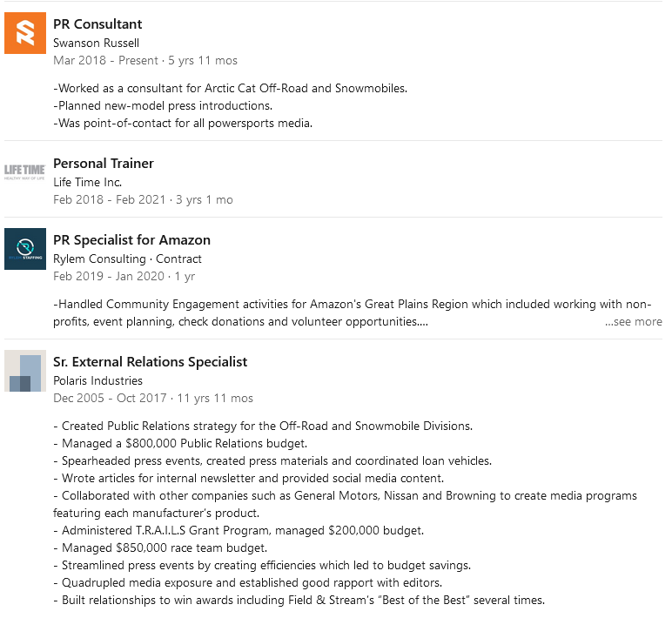
Task: Click the Amazon Community Engagement description text
Action: click(353, 312)
